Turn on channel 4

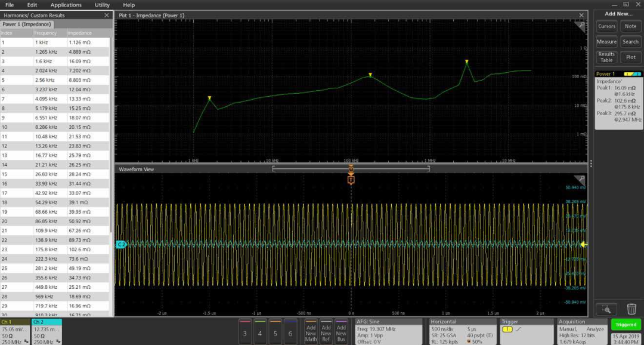(x=260, y=331)
